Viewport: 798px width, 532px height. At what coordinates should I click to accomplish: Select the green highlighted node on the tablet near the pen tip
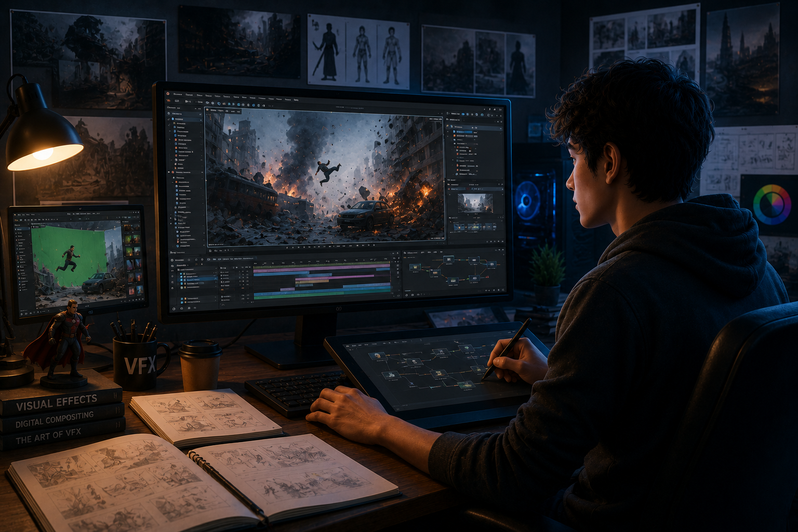click(467, 385)
